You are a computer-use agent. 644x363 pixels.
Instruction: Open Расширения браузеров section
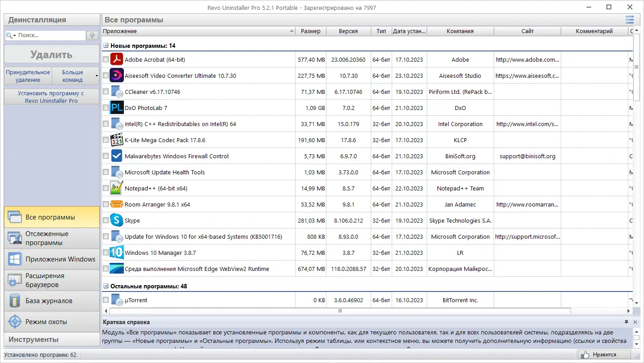(52, 280)
